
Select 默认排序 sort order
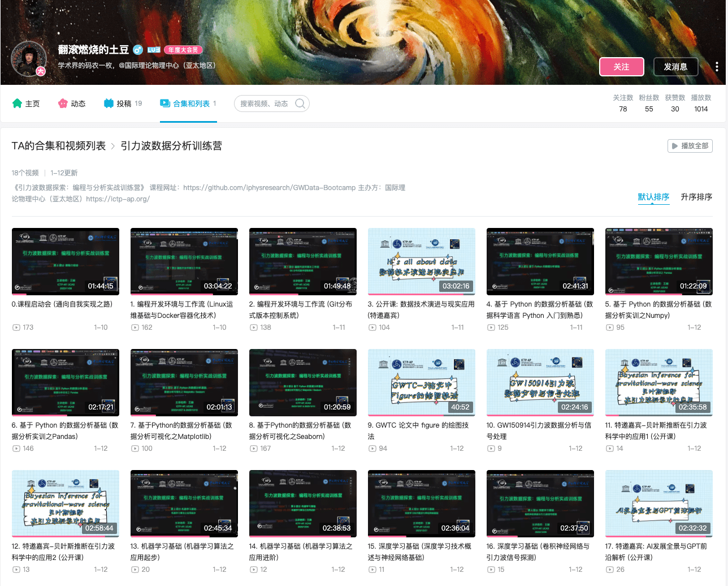click(654, 197)
